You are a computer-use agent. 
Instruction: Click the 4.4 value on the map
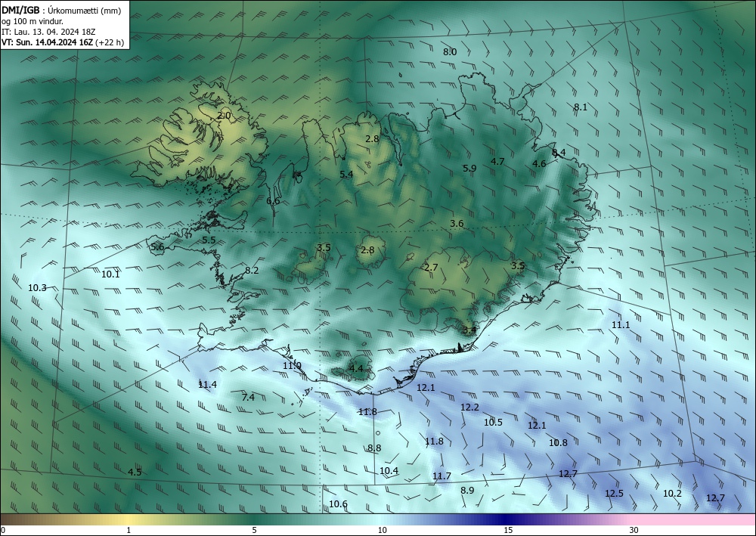(355, 369)
